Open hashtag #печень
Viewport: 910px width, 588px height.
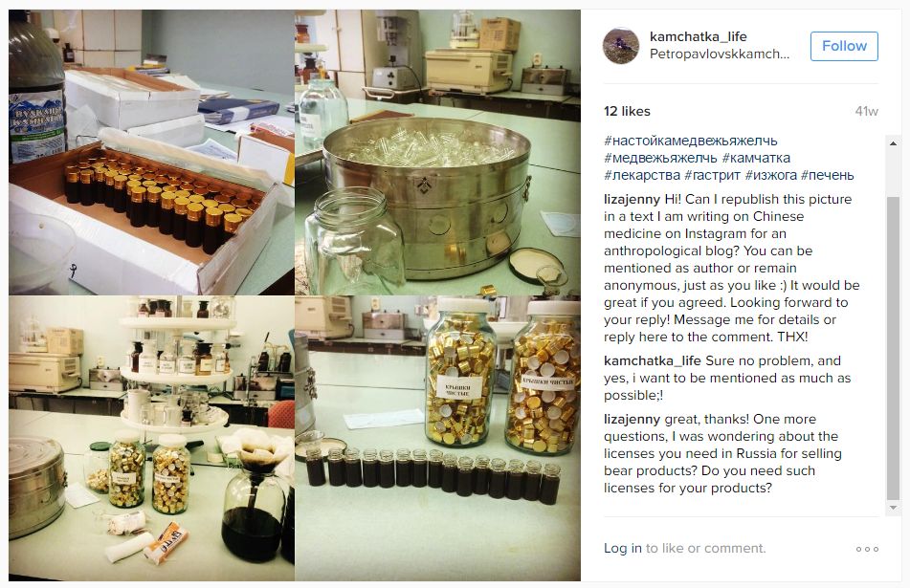coord(827,175)
